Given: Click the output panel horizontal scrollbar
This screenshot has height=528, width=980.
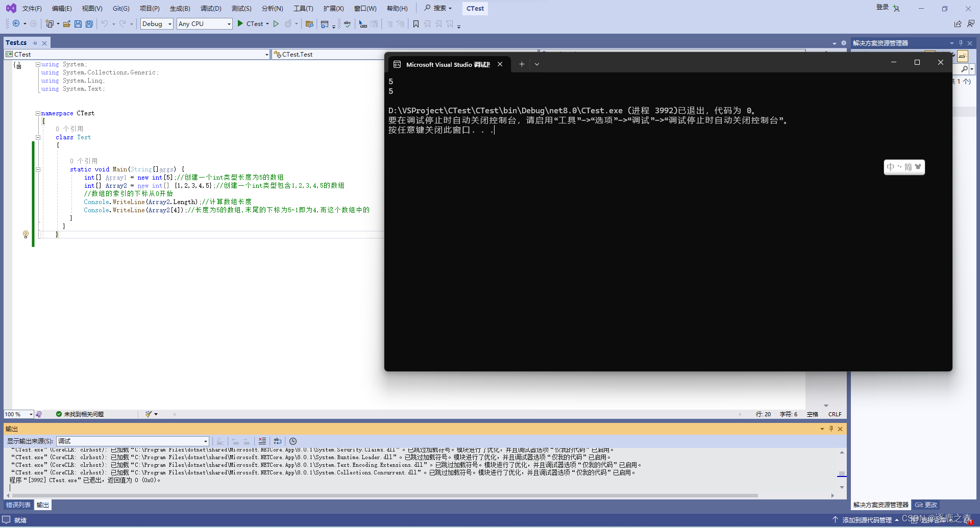Looking at the screenshot, I should click(385, 495).
